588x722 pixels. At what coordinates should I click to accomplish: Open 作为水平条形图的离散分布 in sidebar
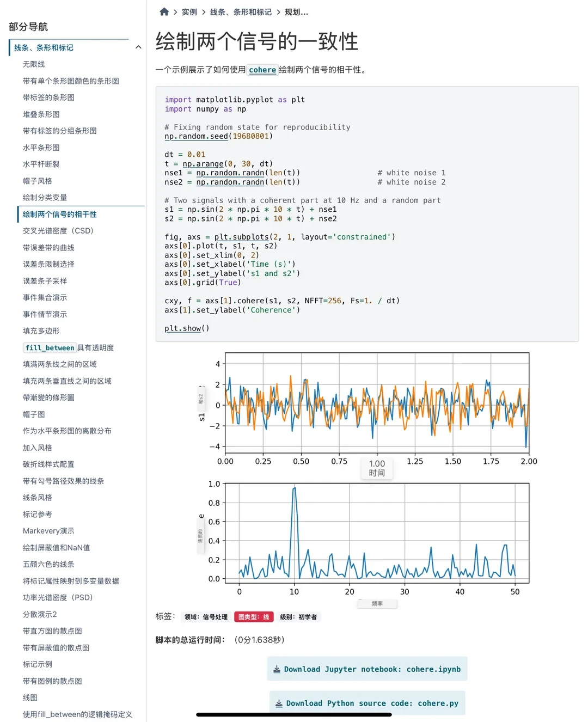coord(67,431)
